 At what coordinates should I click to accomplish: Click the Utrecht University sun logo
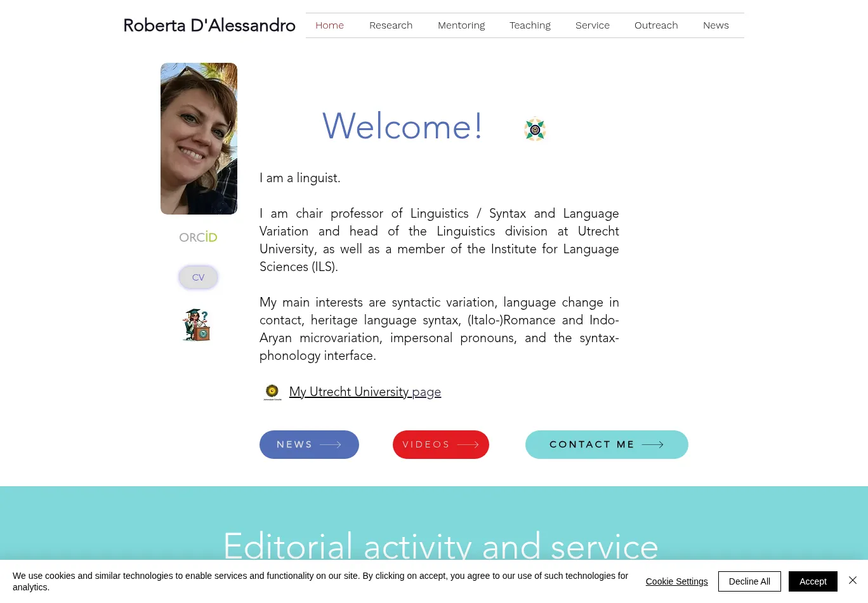272,392
